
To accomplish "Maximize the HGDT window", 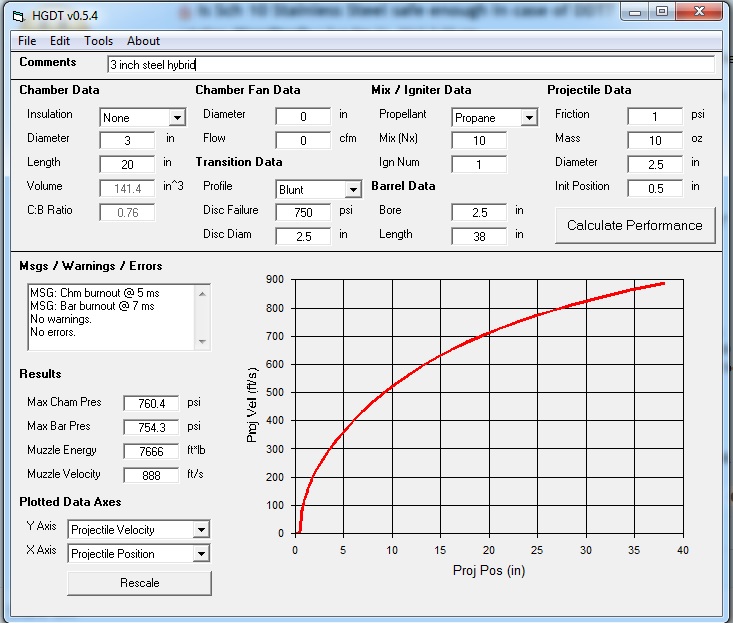I will [x=662, y=13].
